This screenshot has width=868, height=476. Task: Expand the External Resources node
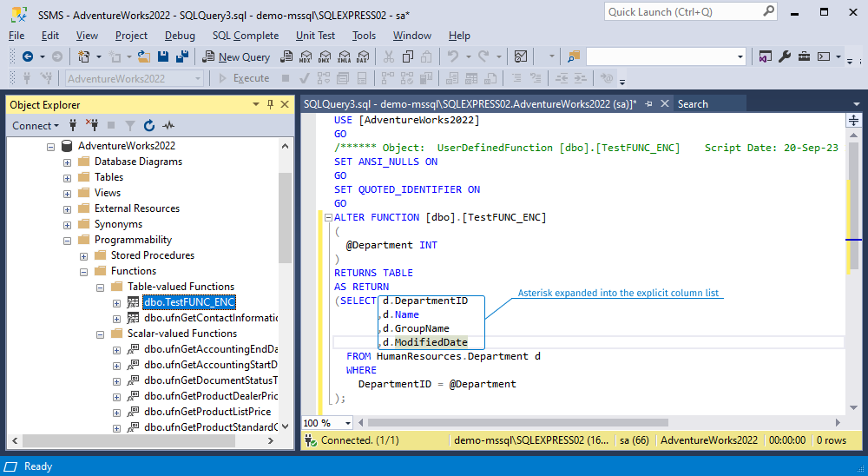click(x=67, y=209)
